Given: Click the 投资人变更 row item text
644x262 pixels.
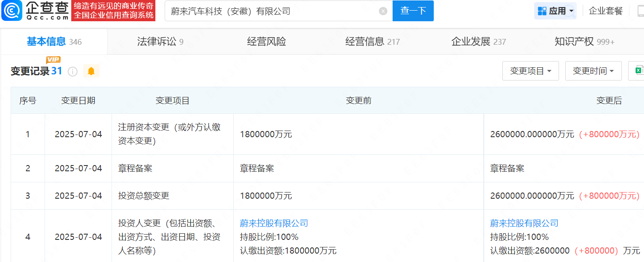Looking at the screenshot, I should 169,237.
